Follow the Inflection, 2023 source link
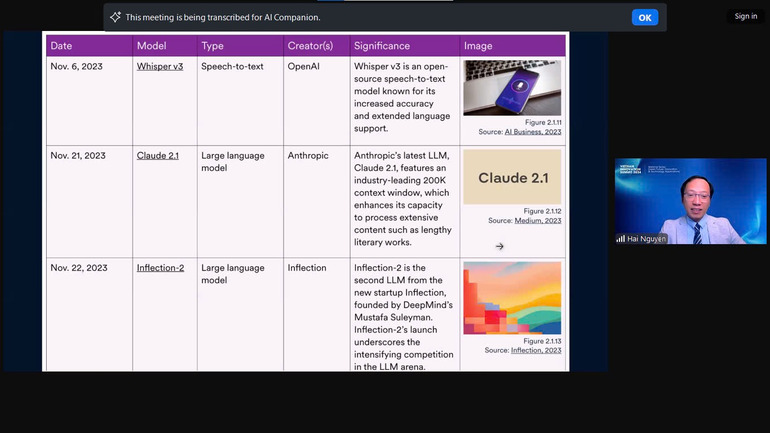The image size is (770, 433). click(536, 350)
